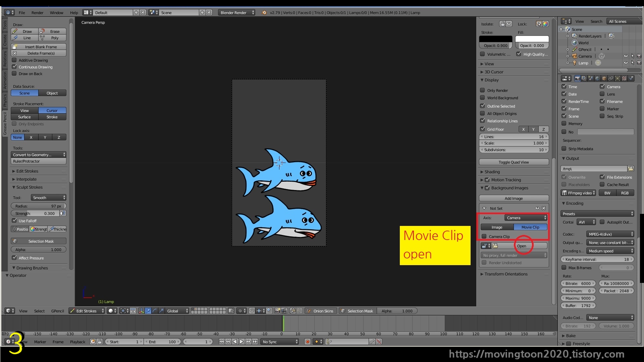Select the Erase grease pencil tool
This screenshot has height=362, width=644.
pos(52,31)
